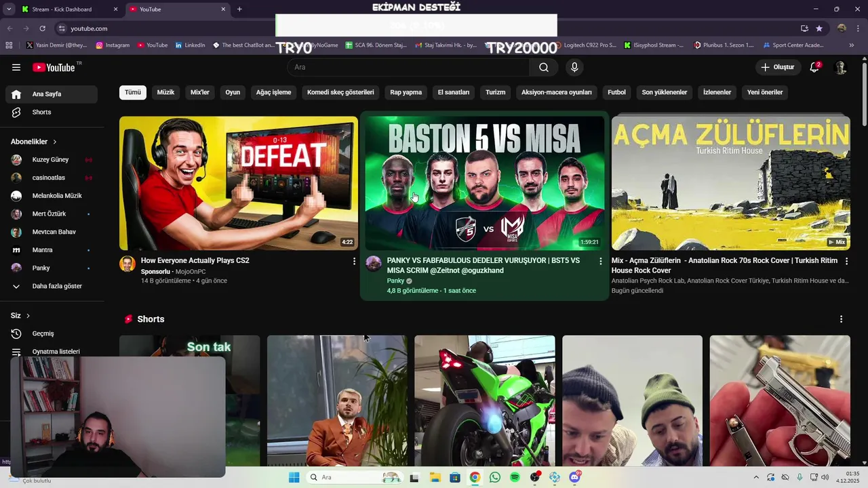Click the YouTube search input field

(408, 67)
